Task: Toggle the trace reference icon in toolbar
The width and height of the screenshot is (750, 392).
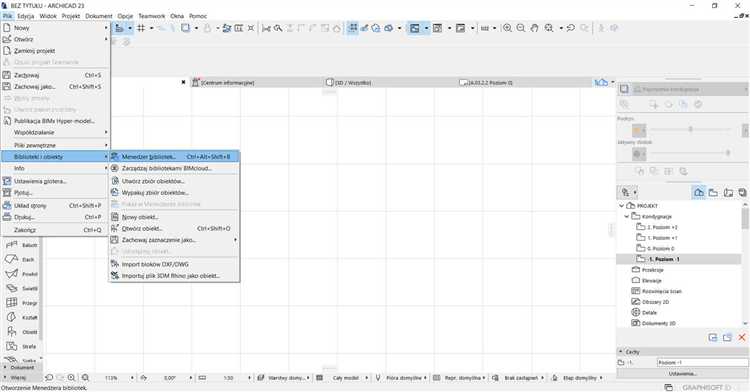Action: tap(185, 28)
